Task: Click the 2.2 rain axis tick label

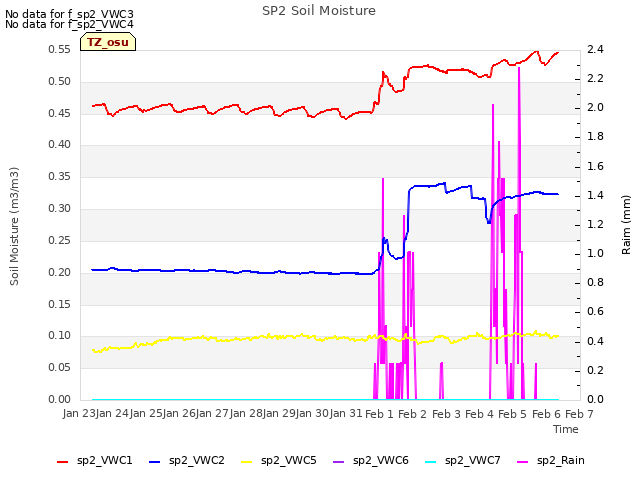Action: point(595,78)
